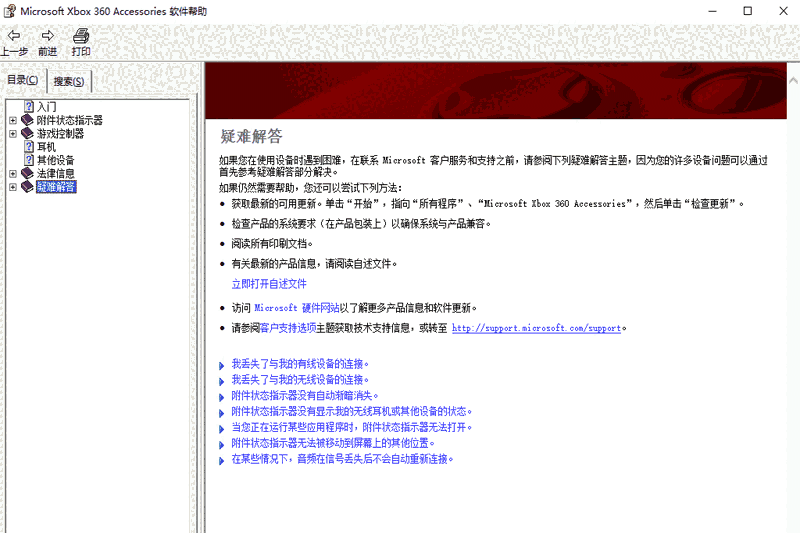Viewport: 800px width, 533px height.
Task: Select 附件状态指示器 label in the tree
Action: 69,120
